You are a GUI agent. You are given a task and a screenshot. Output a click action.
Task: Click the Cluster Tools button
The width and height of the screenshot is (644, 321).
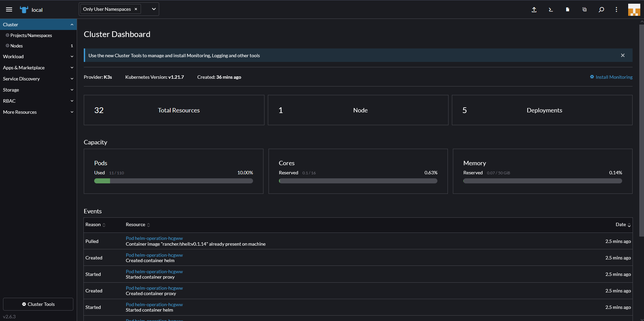coord(38,304)
